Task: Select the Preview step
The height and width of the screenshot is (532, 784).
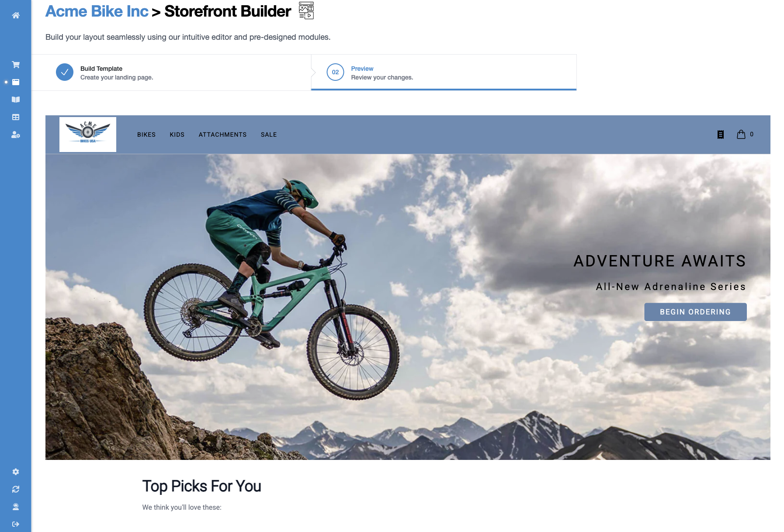Action: pyautogui.click(x=444, y=73)
